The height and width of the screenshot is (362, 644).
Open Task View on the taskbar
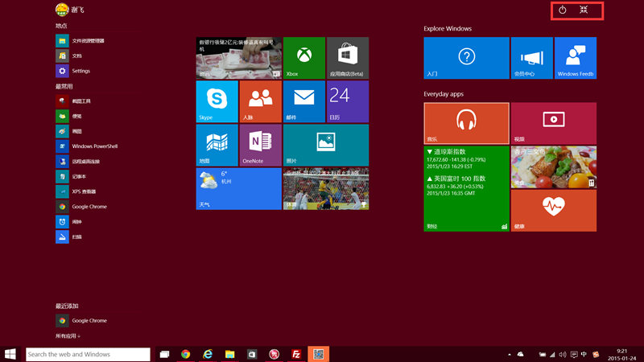click(164, 354)
